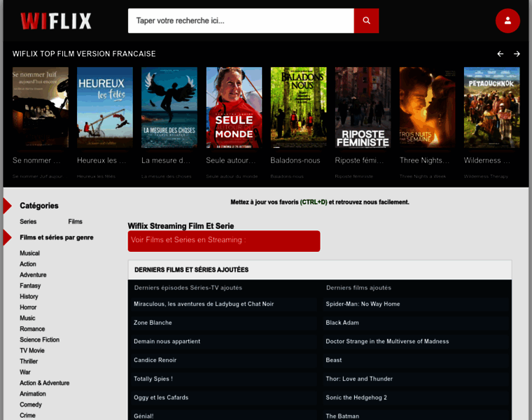Open the TV Movie genre
Screen dimensions: 532x420
point(32,351)
